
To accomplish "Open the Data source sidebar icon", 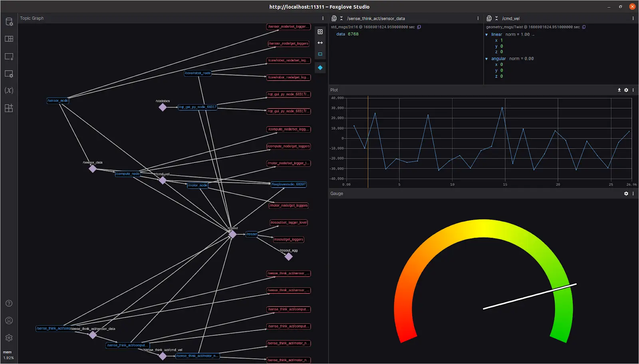I will click(9, 22).
